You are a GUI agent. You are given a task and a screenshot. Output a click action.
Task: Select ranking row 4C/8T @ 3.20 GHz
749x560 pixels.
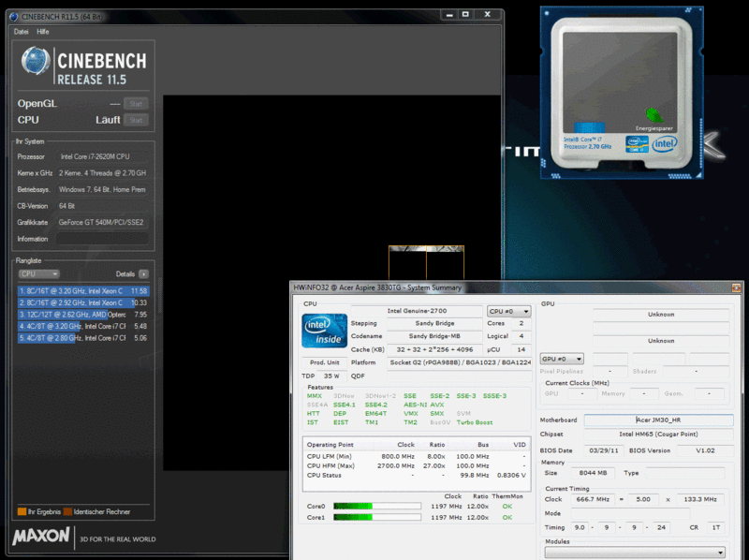[x=83, y=326]
